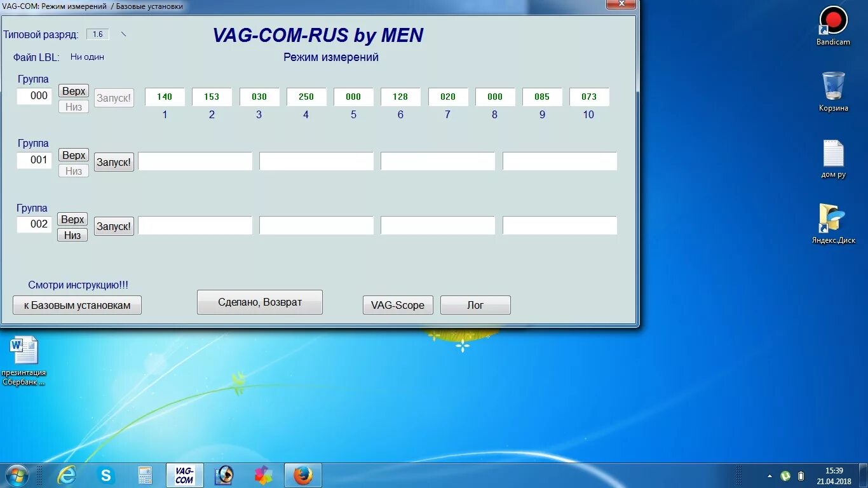
Task: Open the eye-logo image viewer taskbar icon
Action: 224,475
